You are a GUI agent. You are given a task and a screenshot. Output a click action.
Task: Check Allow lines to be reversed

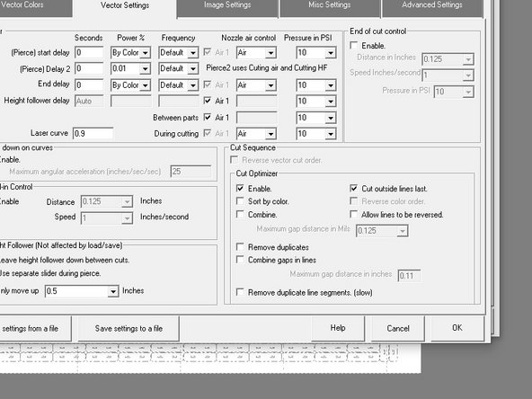click(x=354, y=214)
